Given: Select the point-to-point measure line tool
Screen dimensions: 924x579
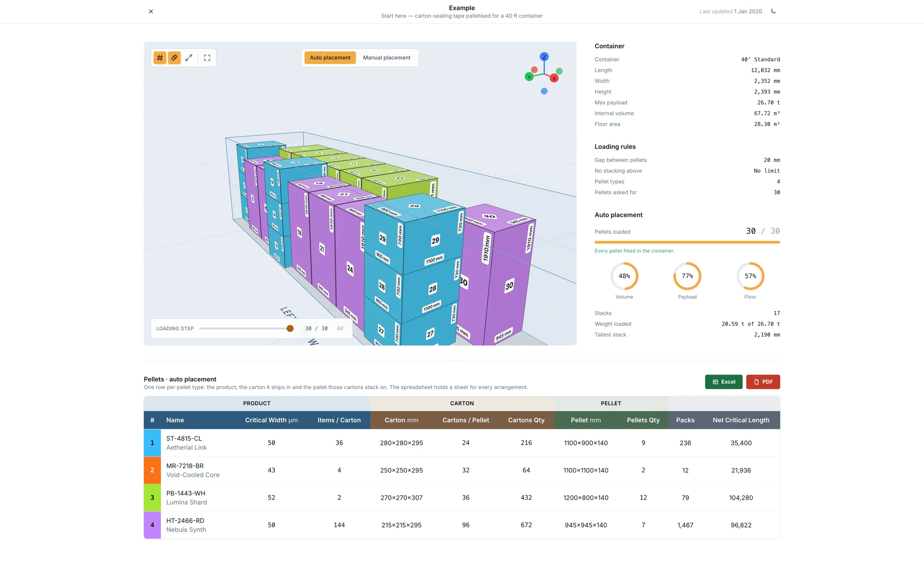Looking at the screenshot, I should [189, 58].
